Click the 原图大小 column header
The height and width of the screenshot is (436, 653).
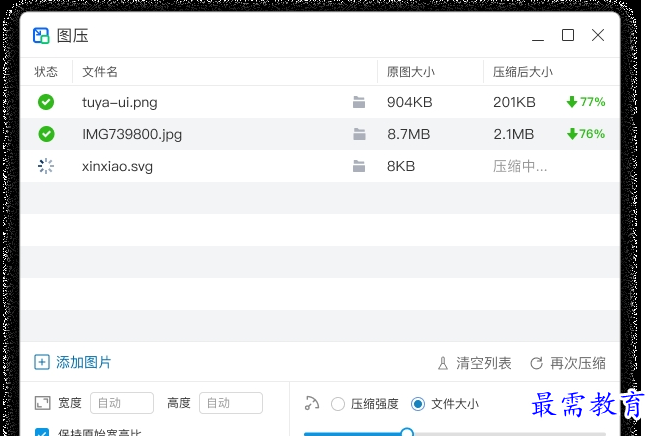(x=411, y=72)
